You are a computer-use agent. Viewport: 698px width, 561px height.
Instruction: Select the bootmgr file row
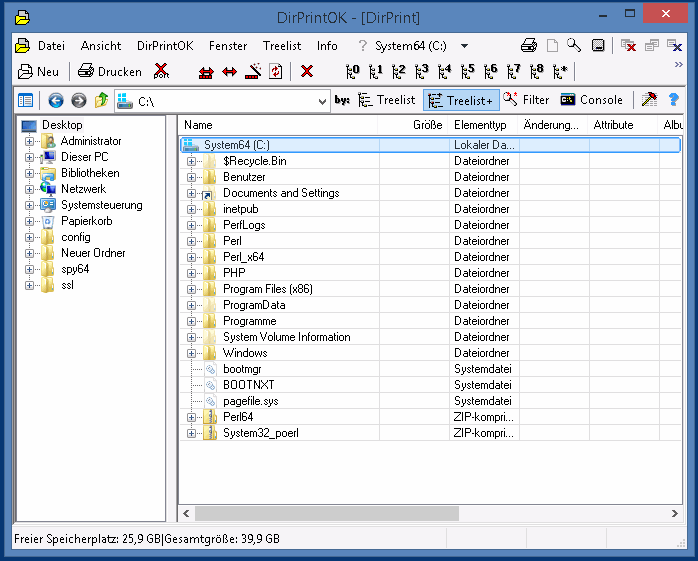(x=430, y=369)
